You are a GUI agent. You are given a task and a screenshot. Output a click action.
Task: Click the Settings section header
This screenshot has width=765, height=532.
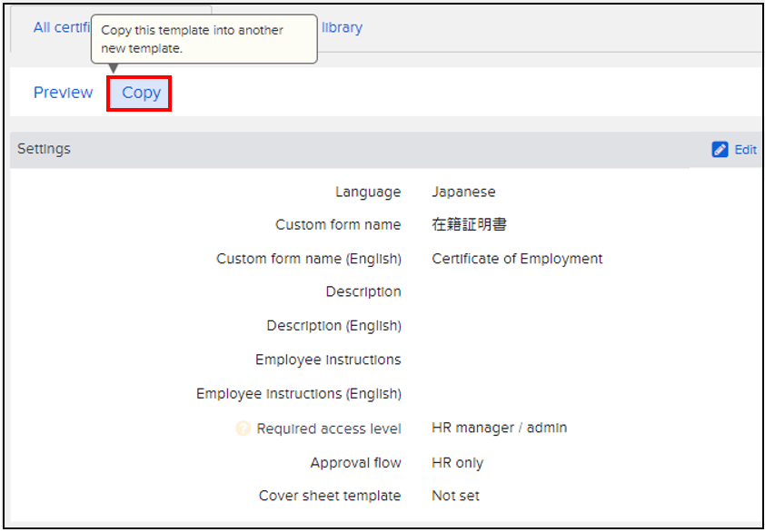point(44,149)
